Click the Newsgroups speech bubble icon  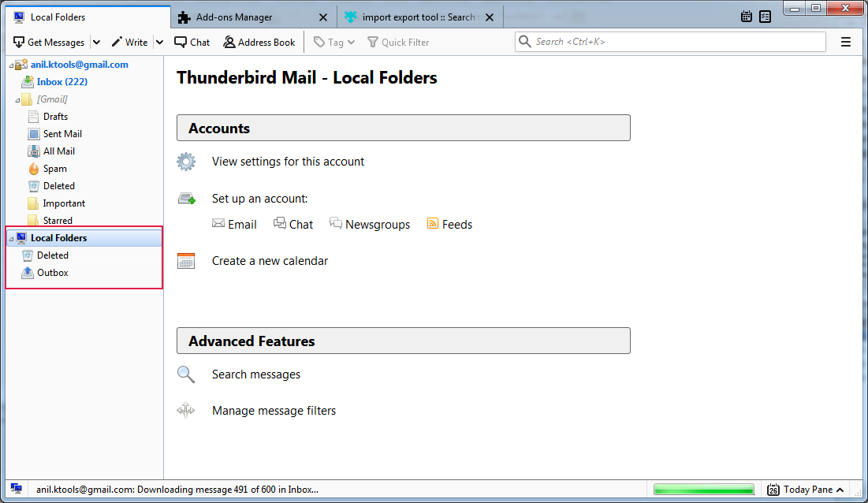click(336, 222)
